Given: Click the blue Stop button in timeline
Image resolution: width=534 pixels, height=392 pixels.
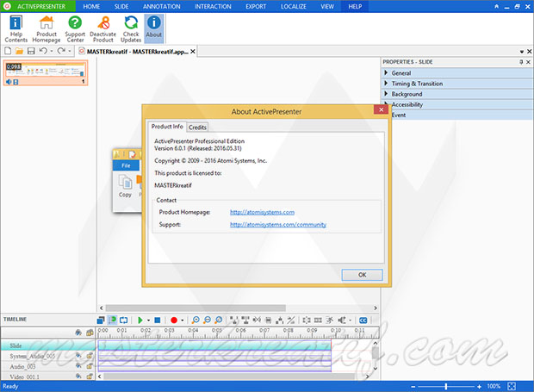Looking at the screenshot, I should 158,320.
